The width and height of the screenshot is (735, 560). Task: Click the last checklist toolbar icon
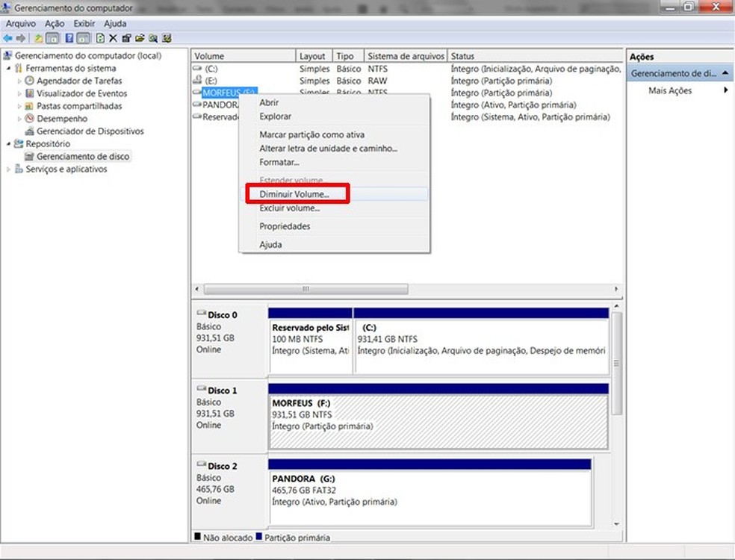pyautogui.click(x=167, y=38)
